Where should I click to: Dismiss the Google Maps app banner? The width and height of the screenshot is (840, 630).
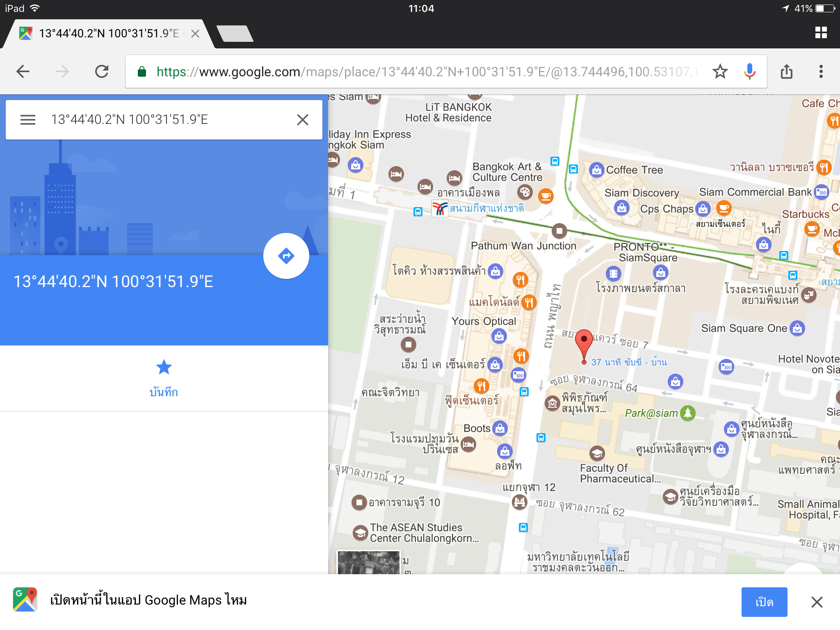coord(817,602)
